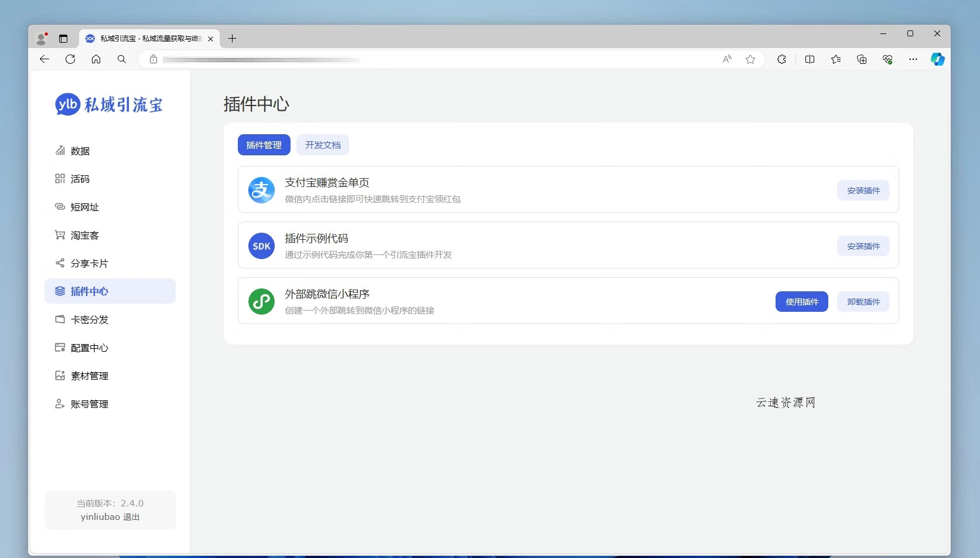The height and width of the screenshot is (558, 980).
Task: Open the 分享卡片 section
Action: pos(88,263)
